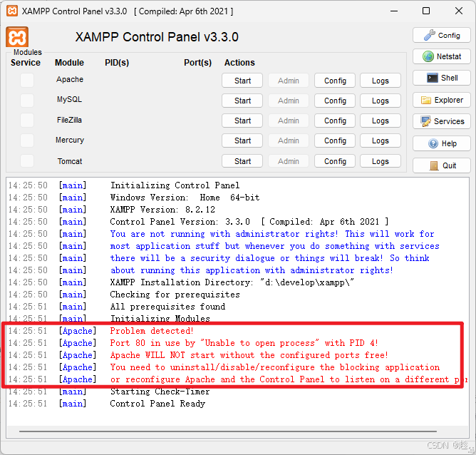Image resolution: width=476 pixels, height=455 pixels.
Task: Click the 'Windows Version: Home 64-bit' log line
Action: (185, 198)
